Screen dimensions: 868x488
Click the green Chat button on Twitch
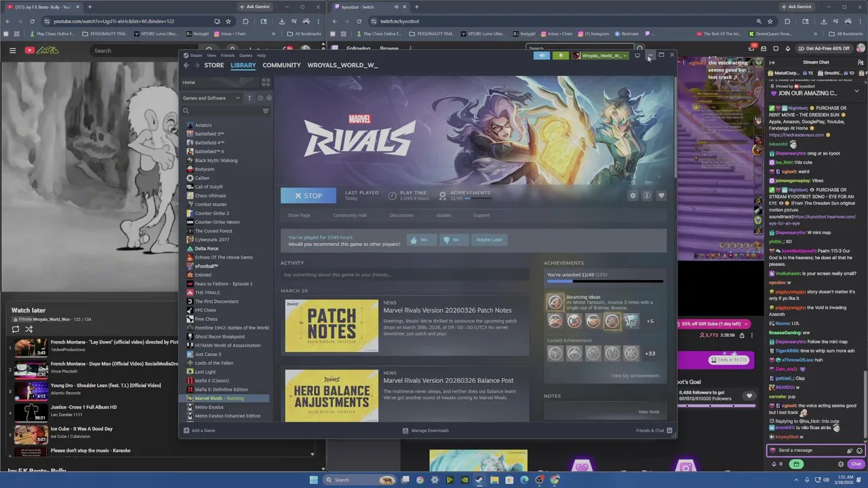tap(856, 464)
